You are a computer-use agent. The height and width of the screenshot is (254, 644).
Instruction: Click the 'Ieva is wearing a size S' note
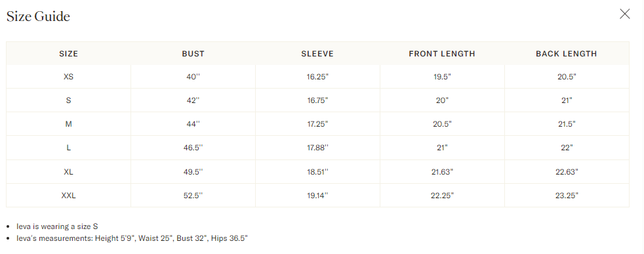[57, 226]
